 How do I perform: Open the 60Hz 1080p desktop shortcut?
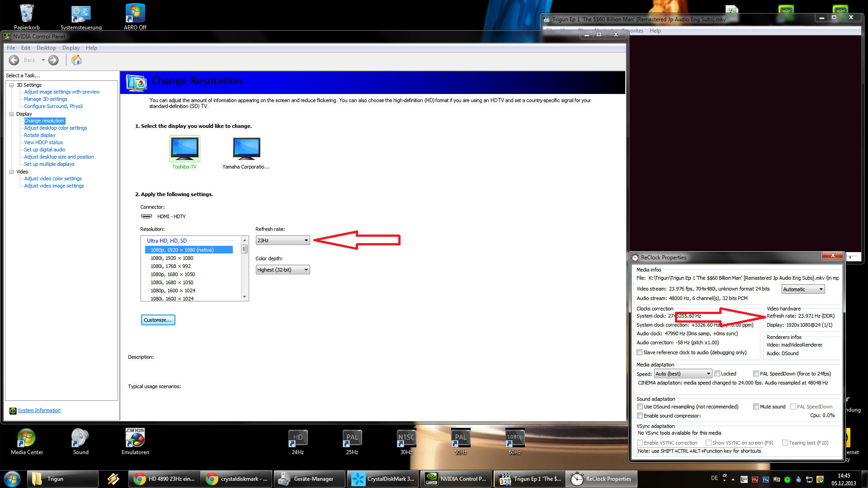tap(514, 438)
